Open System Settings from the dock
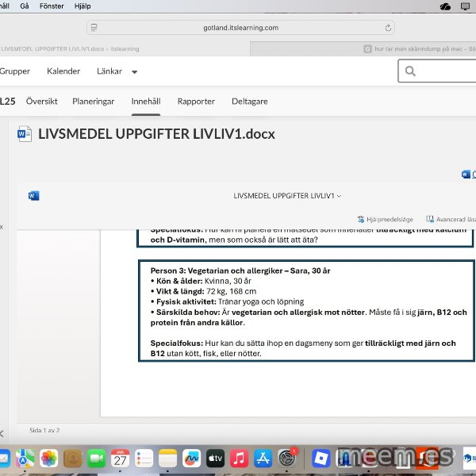This screenshot has width=476, height=476. [x=286, y=458]
